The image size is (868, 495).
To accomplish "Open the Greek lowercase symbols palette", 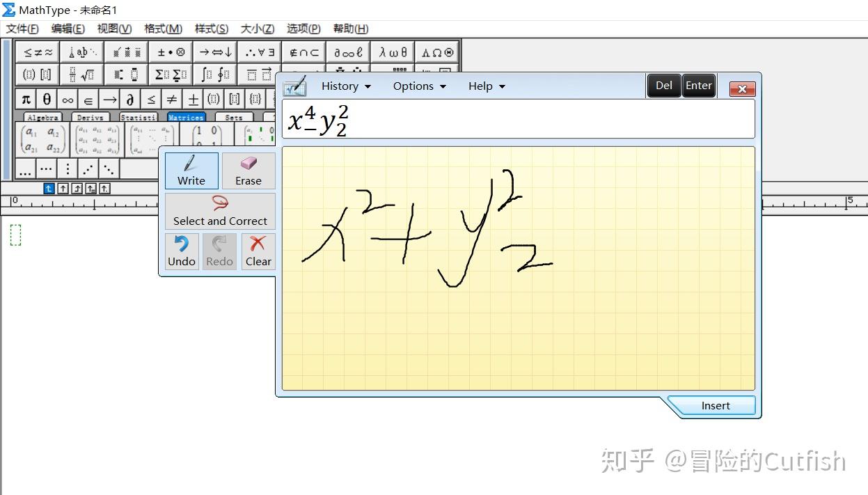I will 393,52.
